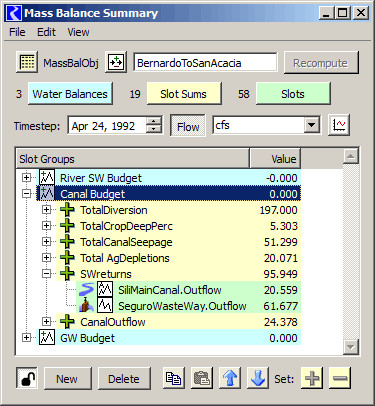Image resolution: width=375 pixels, height=406 pixels.
Task: Click the object selector icon before BernardoToSanAcacia
Action: pos(116,62)
